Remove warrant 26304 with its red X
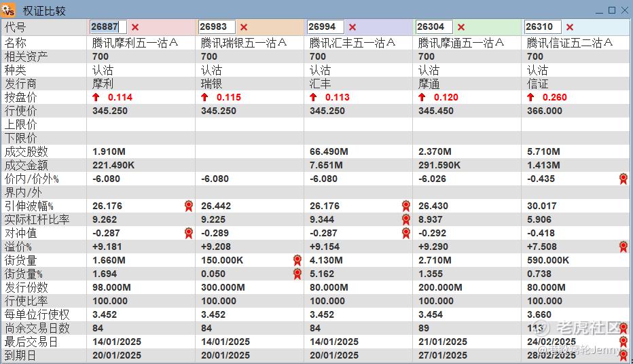 pos(461,27)
